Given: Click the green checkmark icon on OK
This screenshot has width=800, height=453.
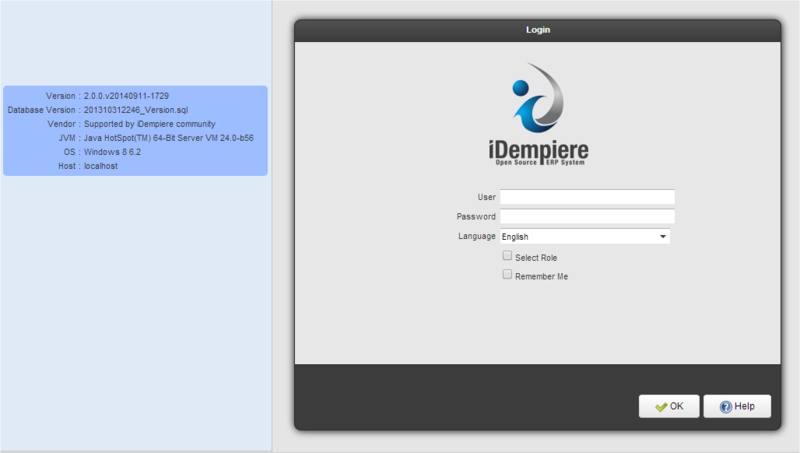Looking at the screenshot, I should pos(661,407).
